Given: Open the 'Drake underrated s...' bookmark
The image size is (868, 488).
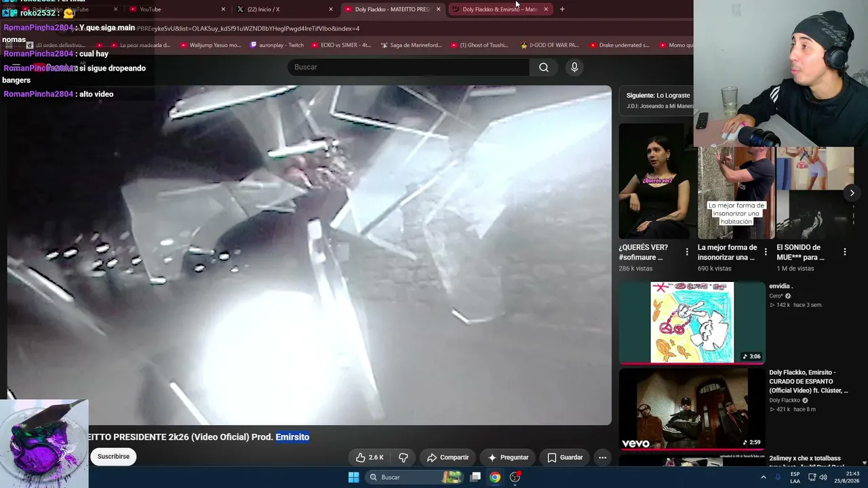Looking at the screenshot, I should pos(618,45).
